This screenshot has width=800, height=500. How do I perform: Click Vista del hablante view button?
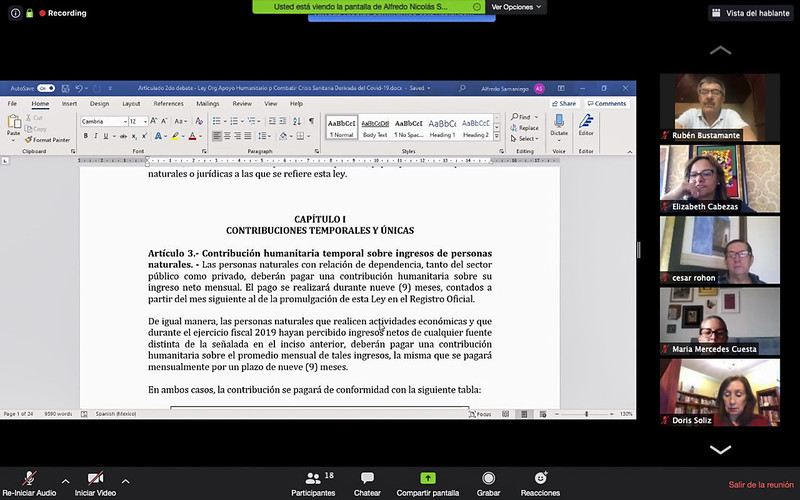[x=751, y=13]
